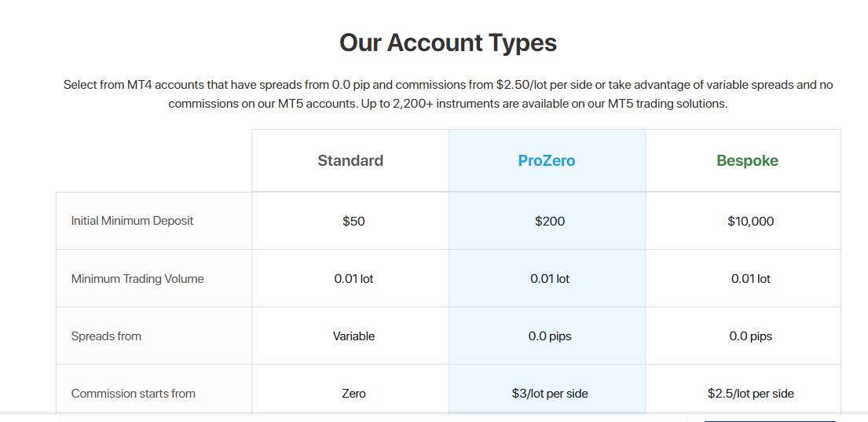Select the ProZero account column header
Viewport: 868px width, 422px height.
click(547, 160)
